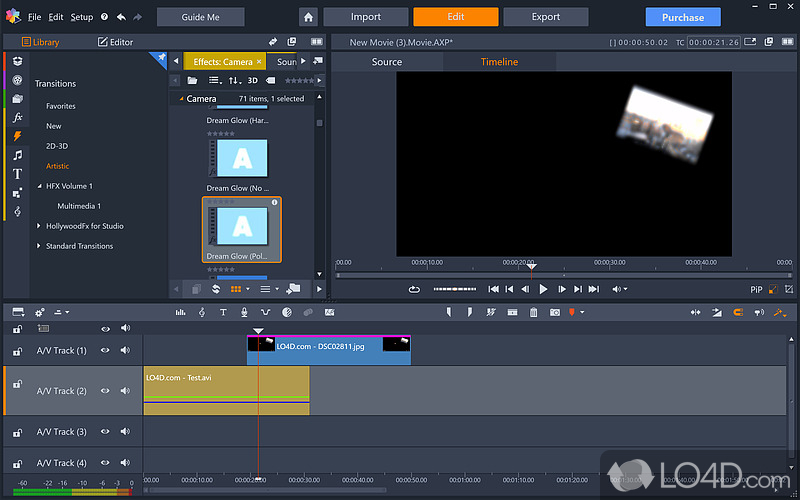
Task: Enable magnetic snapping magnet icon
Action: pos(738,313)
